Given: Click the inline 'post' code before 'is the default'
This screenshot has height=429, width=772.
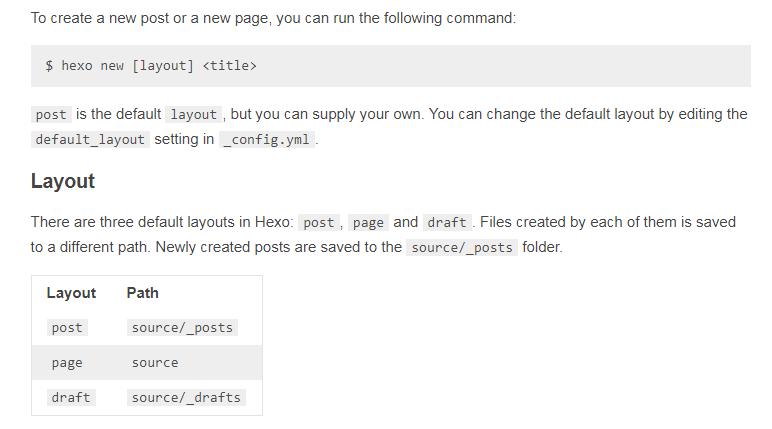Looking at the screenshot, I should tap(51, 115).
